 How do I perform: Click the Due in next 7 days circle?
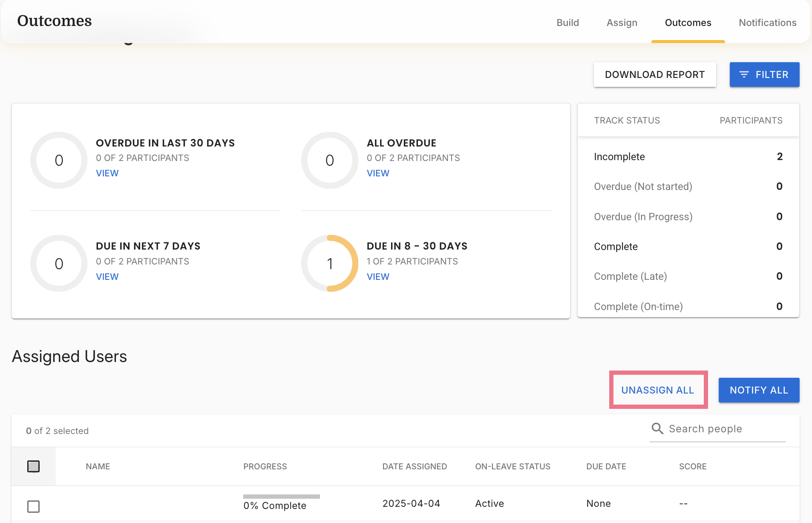pyautogui.click(x=59, y=263)
